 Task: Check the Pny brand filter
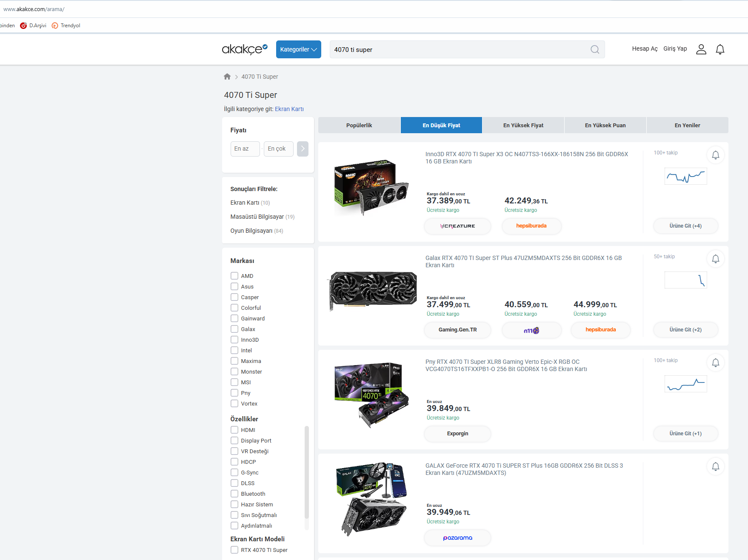point(234,393)
